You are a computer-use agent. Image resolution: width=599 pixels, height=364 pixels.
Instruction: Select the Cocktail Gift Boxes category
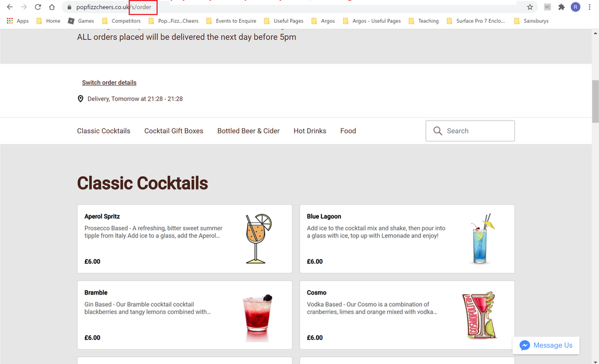pos(174,131)
